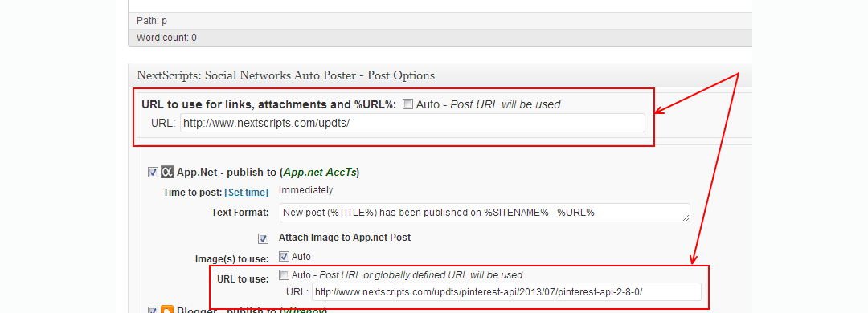Uncheck Auto under Image(s) to use
Viewport: 868px width, 313px height.
(x=284, y=257)
